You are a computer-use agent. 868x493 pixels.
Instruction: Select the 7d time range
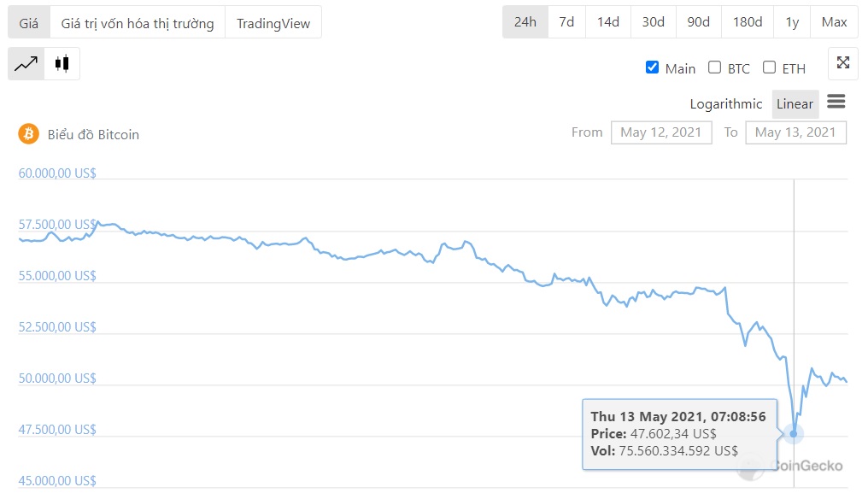click(x=566, y=22)
